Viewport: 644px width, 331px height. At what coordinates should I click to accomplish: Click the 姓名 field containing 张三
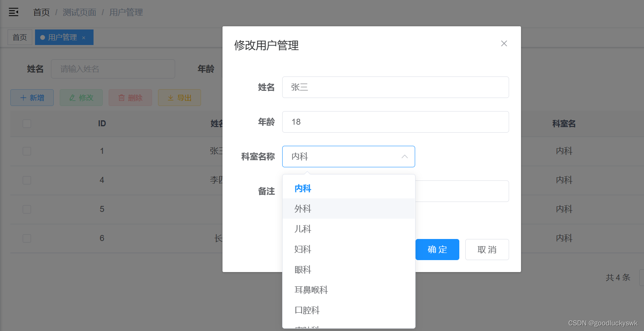[395, 87]
